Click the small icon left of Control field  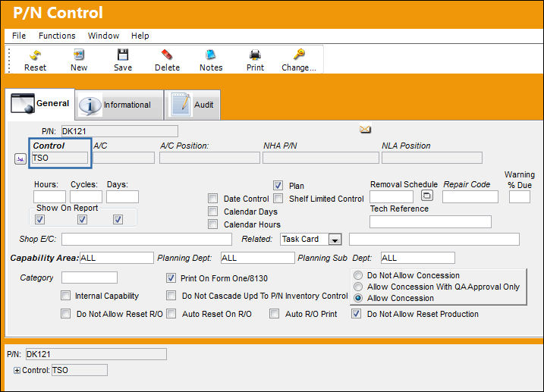click(20, 159)
